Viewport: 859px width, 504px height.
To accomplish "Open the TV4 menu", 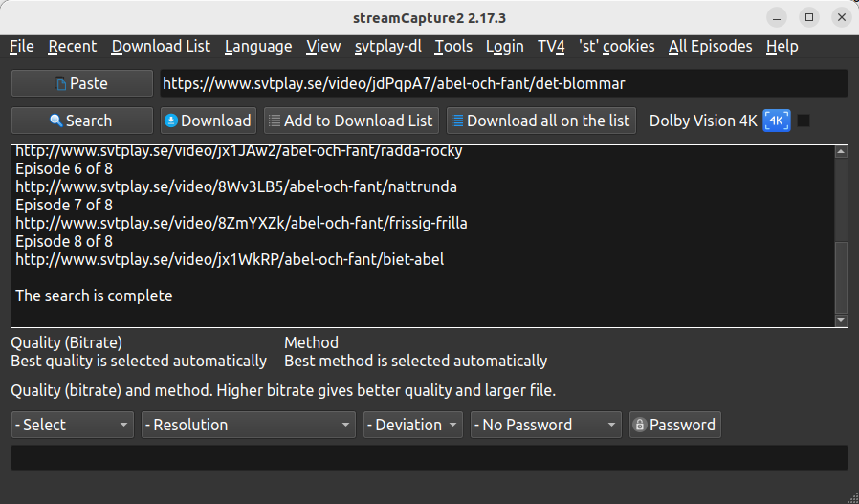I will 551,47.
